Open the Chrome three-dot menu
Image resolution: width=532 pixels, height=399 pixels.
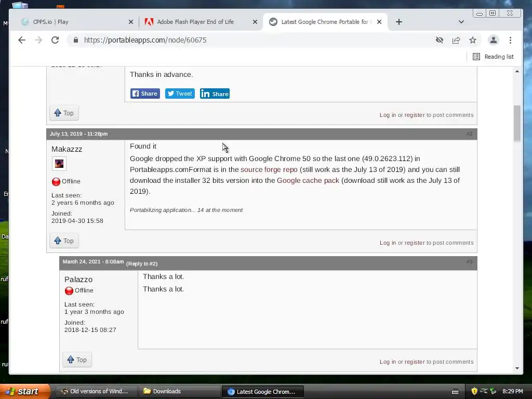coord(510,40)
